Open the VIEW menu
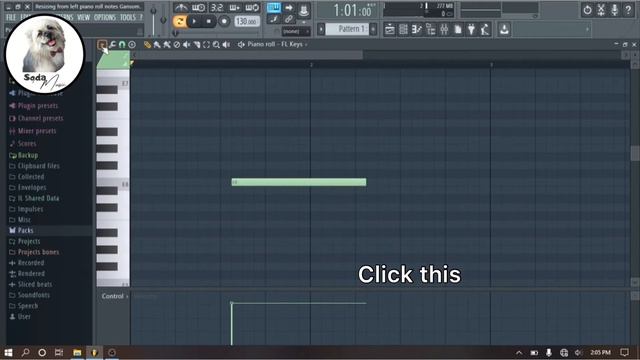Viewport: 640px width, 360px height. pyautogui.click(x=84, y=18)
